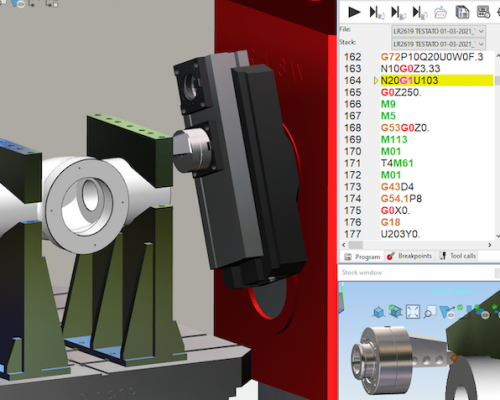Image resolution: width=500 pixels, height=400 pixels.
Task: Start simulation with the play button
Action: 354,12
